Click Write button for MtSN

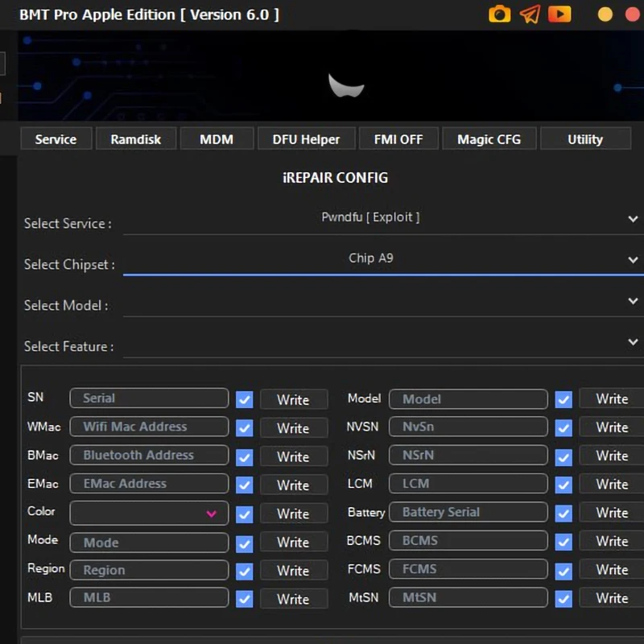click(612, 597)
